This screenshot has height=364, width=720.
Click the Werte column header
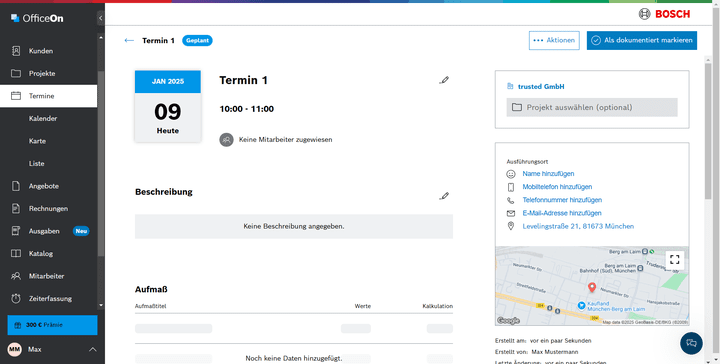pos(363,306)
